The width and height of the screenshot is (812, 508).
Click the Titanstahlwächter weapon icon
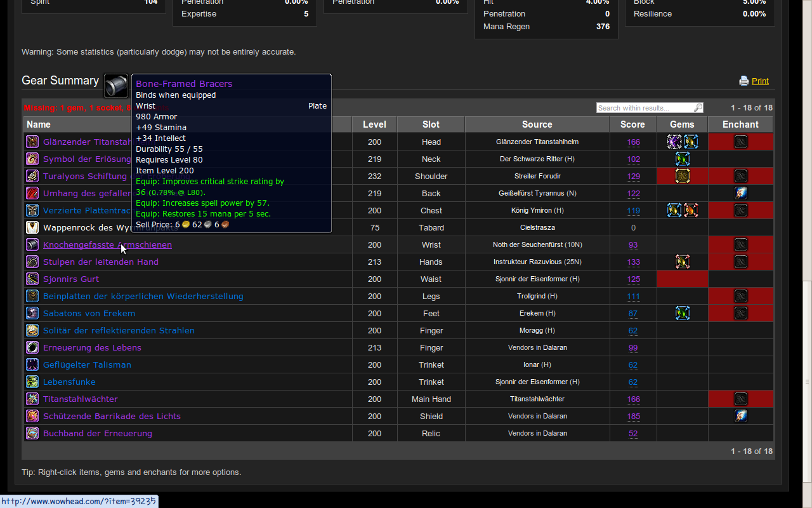(x=32, y=399)
